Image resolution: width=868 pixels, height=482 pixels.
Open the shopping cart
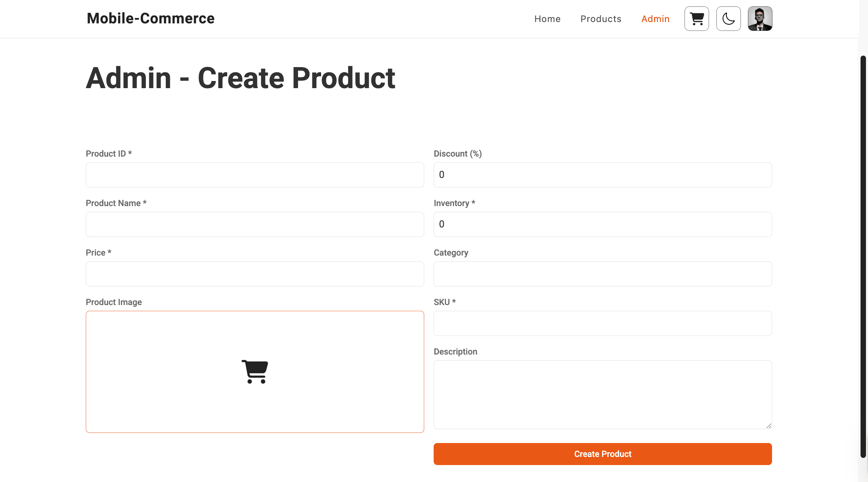696,19
